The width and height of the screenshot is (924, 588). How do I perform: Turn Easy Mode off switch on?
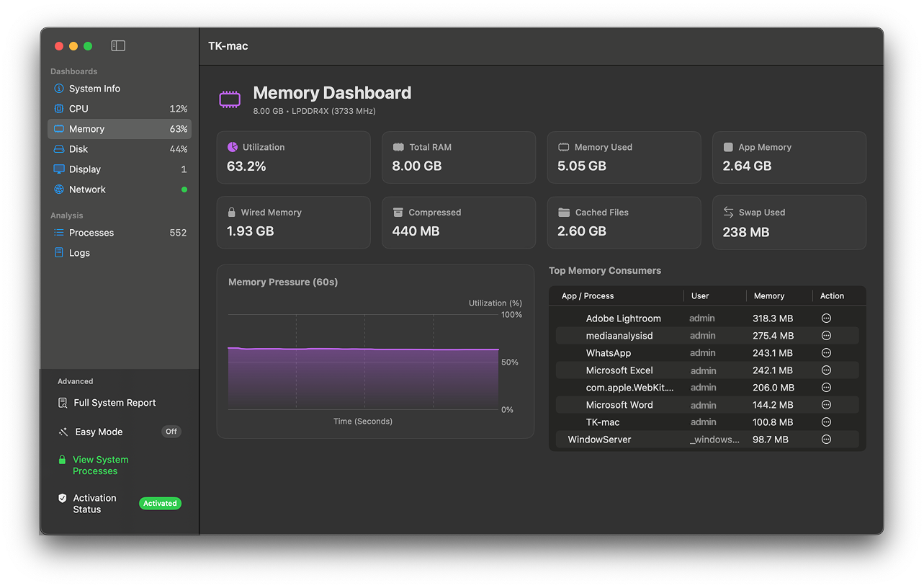(171, 431)
